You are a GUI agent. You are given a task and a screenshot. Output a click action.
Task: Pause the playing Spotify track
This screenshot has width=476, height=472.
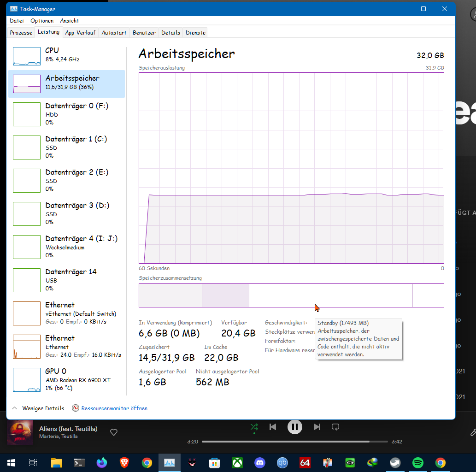tap(295, 427)
